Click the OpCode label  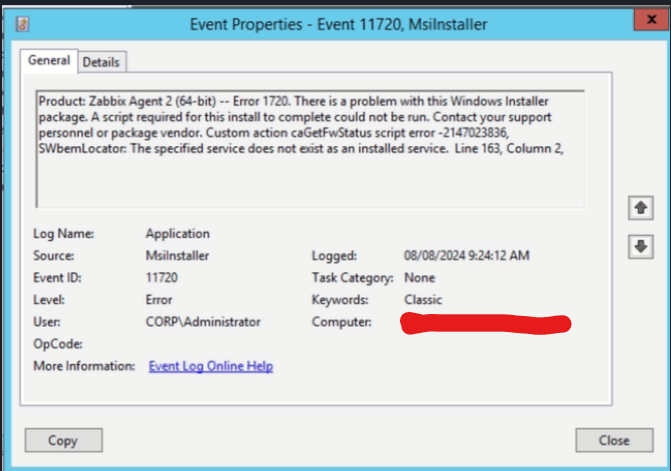(x=58, y=344)
